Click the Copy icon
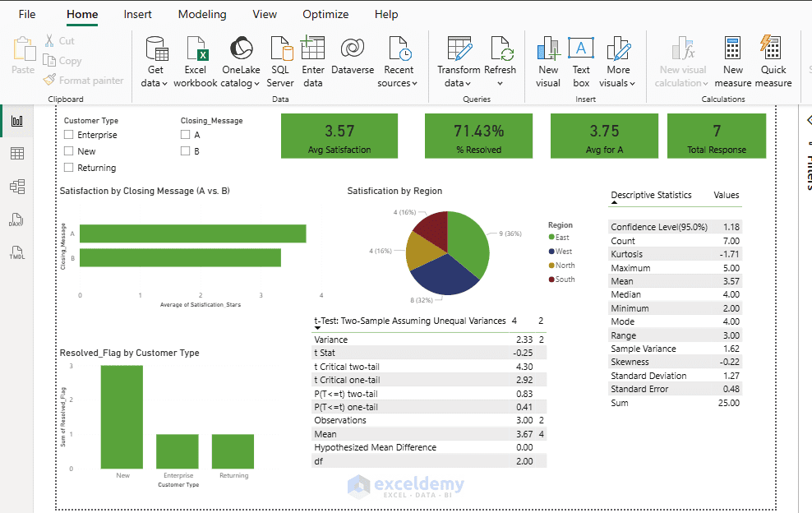Screen dimensions: 812x513 click(49, 61)
